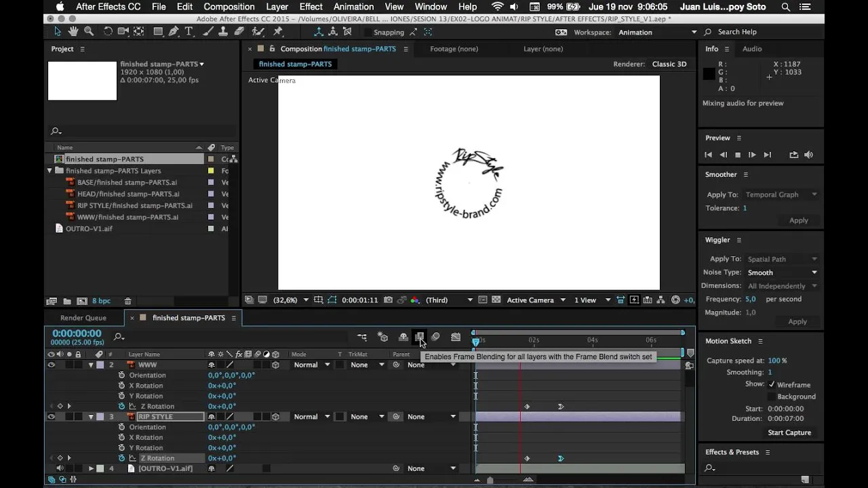Screen dimensions: 868x488
Task: Select the Hand tool
Action: click(x=73, y=32)
